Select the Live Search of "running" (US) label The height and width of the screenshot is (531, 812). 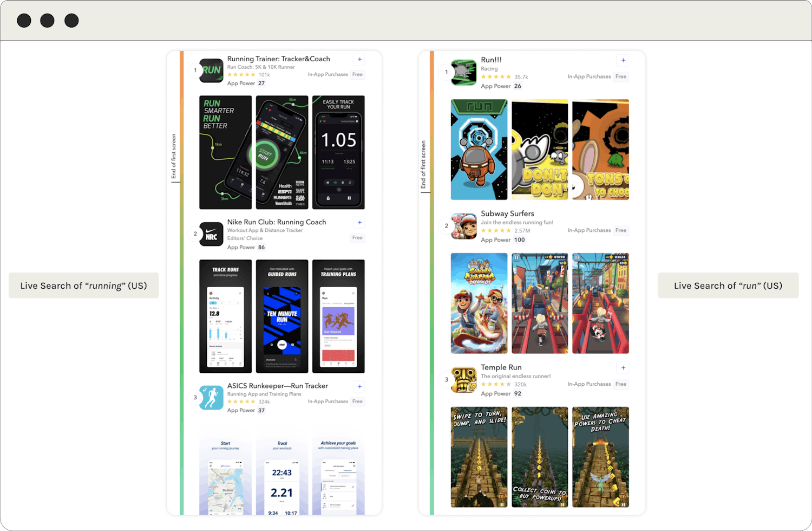(83, 286)
